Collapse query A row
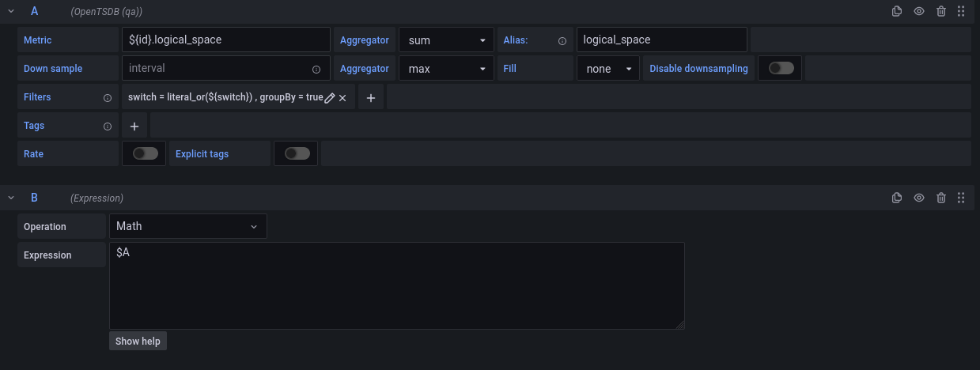Viewport: 980px width, 370px height. [x=11, y=11]
